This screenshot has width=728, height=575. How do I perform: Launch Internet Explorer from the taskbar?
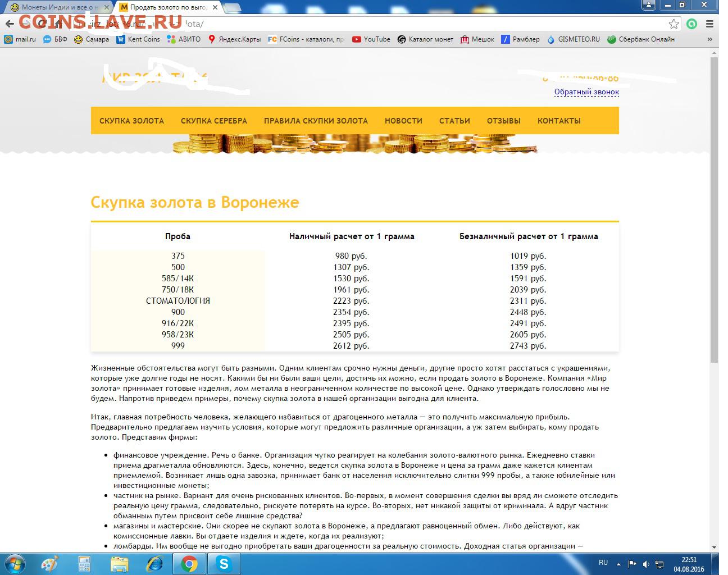[154, 564]
